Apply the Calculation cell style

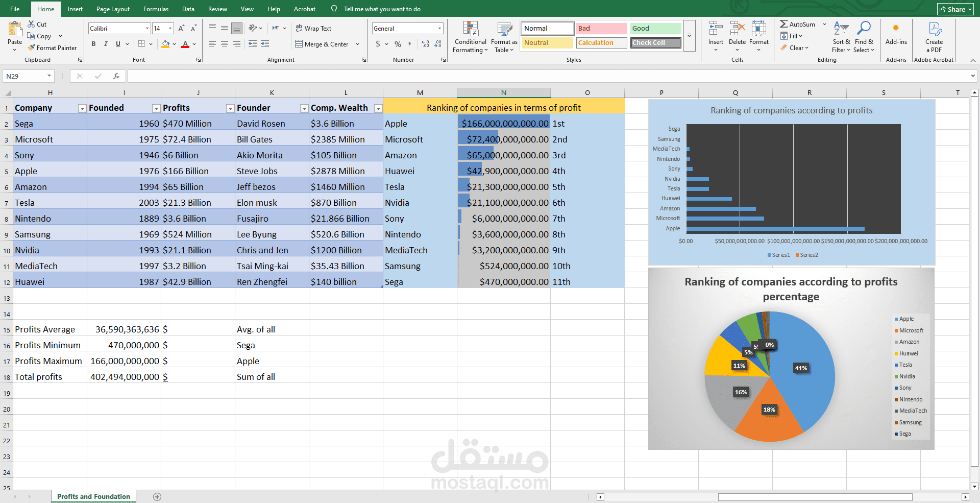click(x=601, y=43)
